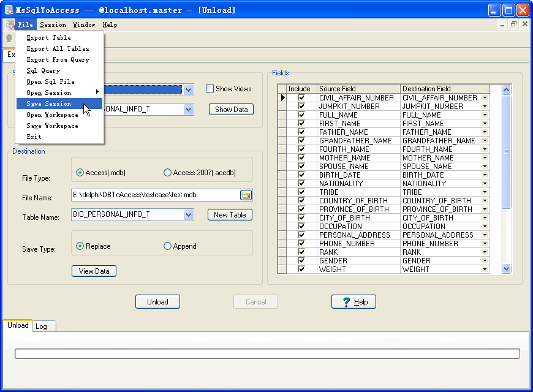Click into the File Name input field

(x=156, y=195)
